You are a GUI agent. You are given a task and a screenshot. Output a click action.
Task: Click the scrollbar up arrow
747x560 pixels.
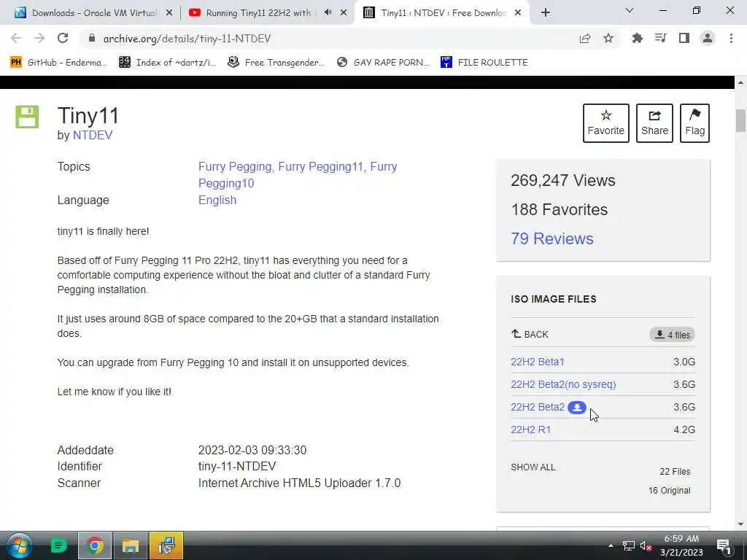coord(740,82)
